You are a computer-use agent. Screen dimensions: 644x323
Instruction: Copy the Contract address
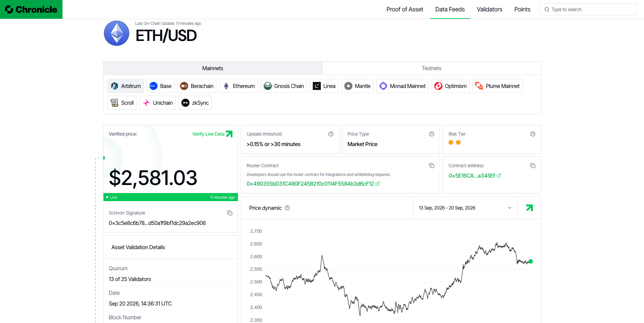[533, 166]
